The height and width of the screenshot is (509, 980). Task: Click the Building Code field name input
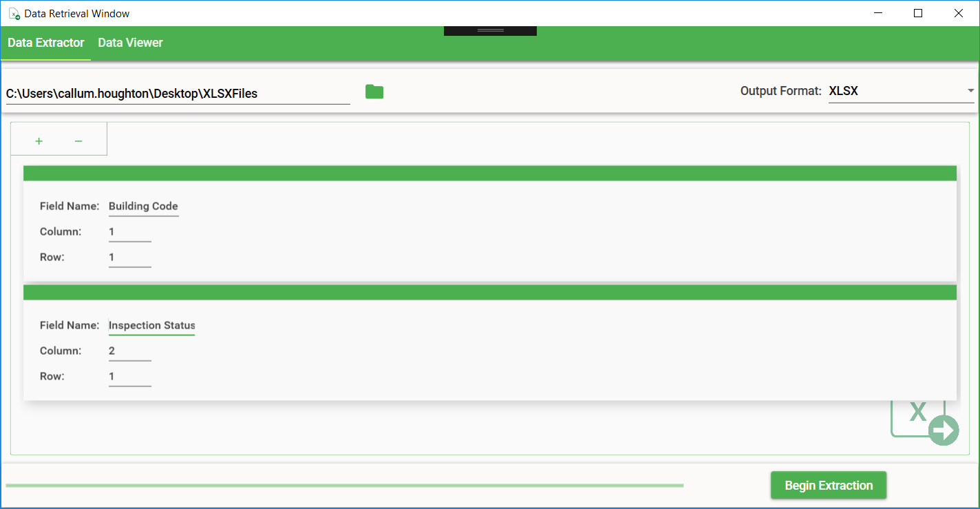[x=144, y=207]
